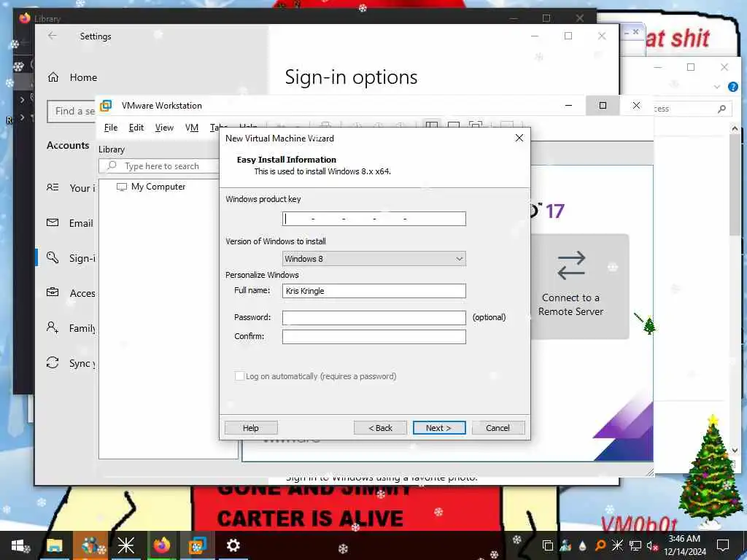Select My Computer in the VMware library
The image size is (747, 560).
pyautogui.click(x=152, y=187)
